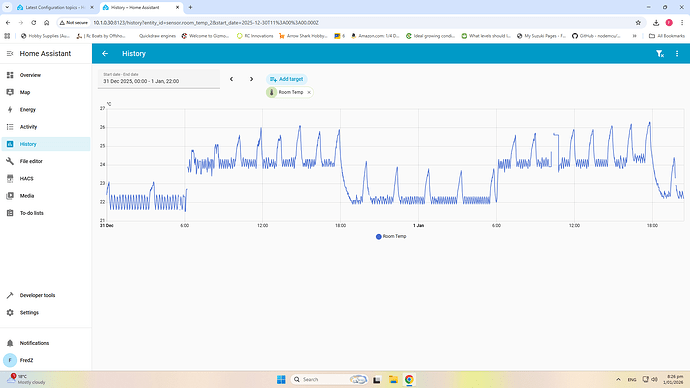Go to the next date range
The image size is (690, 388).
click(x=251, y=79)
